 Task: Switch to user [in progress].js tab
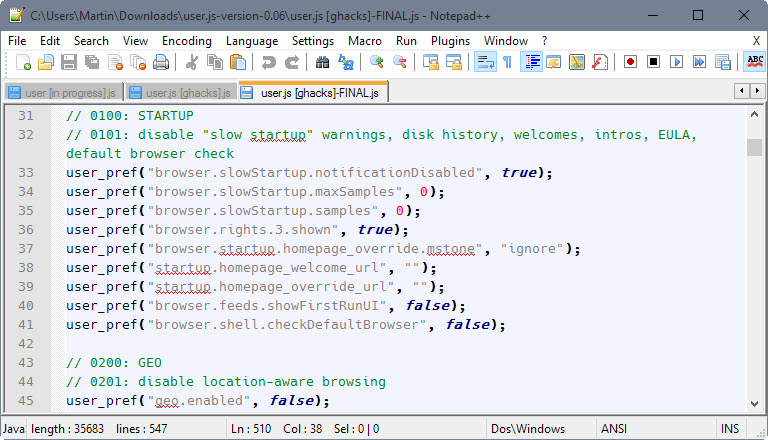click(x=64, y=93)
